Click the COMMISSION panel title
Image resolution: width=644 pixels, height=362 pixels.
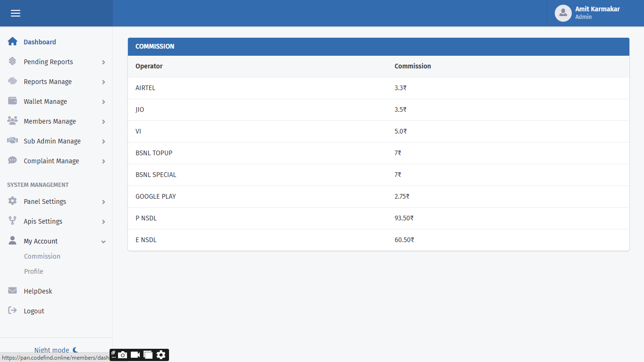[x=155, y=46]
